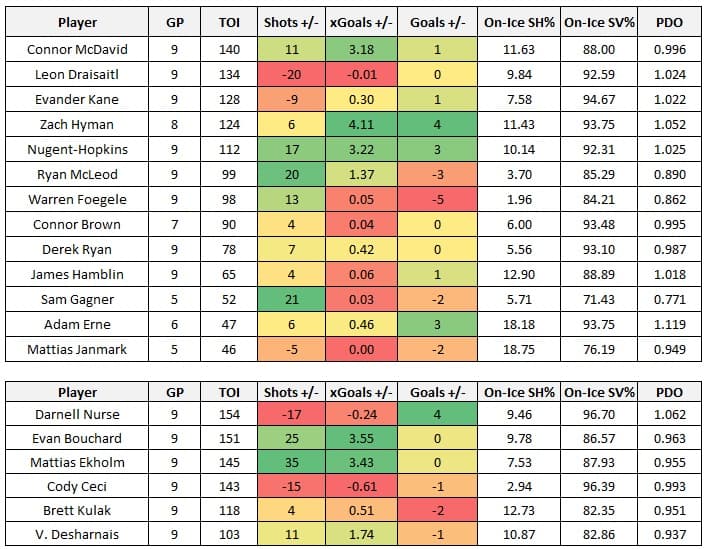The width and height of the screenshot is (707, 549).
Task: Select Sam Gagner's On-Ice SV% value 71.43
Action: tap(594, 298)
